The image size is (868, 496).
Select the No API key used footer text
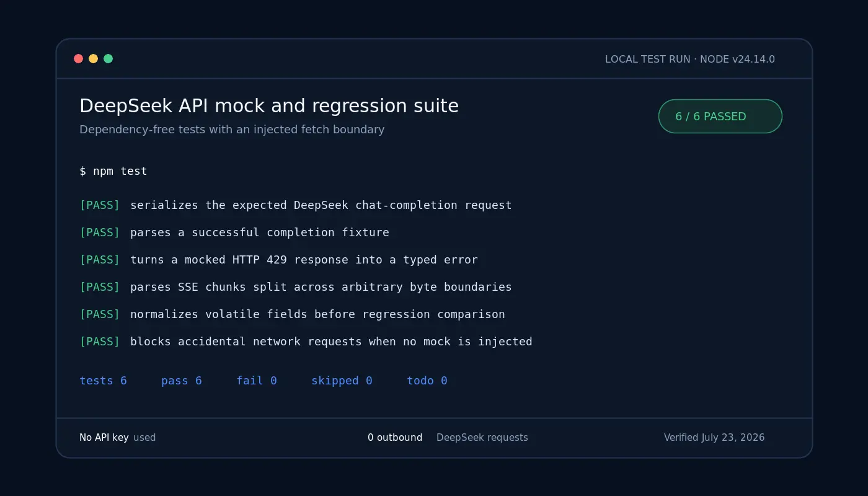(x=118, y=438)
